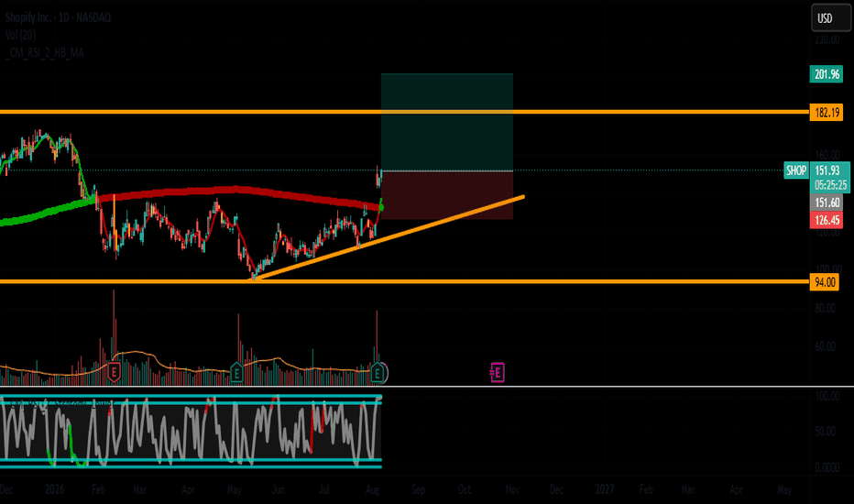Select the green profit zone of long position

[x=446, y=122]
